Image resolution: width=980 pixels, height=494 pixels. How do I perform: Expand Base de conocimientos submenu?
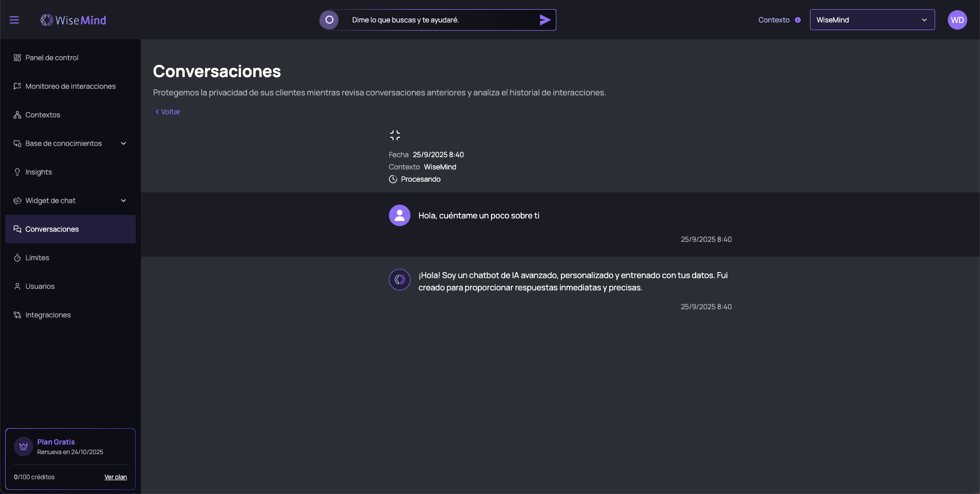pyautogui.click(x=124, y=143)
